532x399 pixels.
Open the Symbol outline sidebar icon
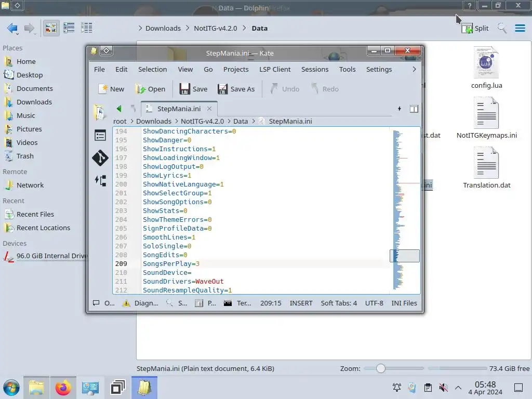(x=100, y=136)
